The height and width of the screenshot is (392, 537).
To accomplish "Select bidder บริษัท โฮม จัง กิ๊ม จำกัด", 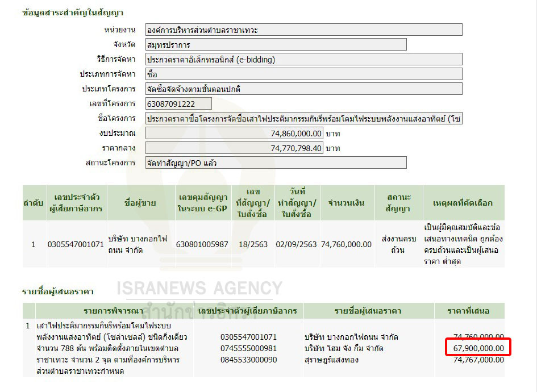I will [344, 348].
